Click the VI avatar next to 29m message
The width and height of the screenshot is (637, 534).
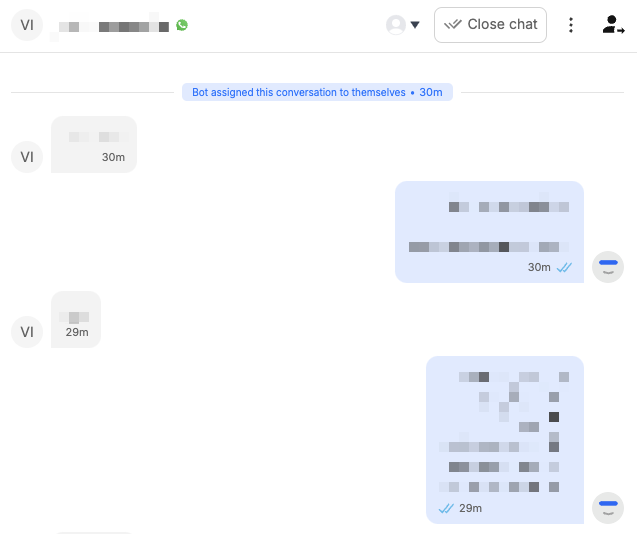pyautogui.click(x=27, y=332)
